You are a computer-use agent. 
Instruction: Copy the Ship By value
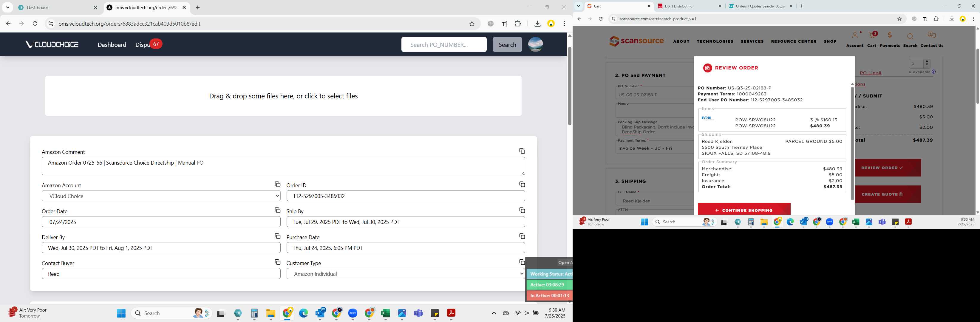pyautogui.click(x=522, y=210)
